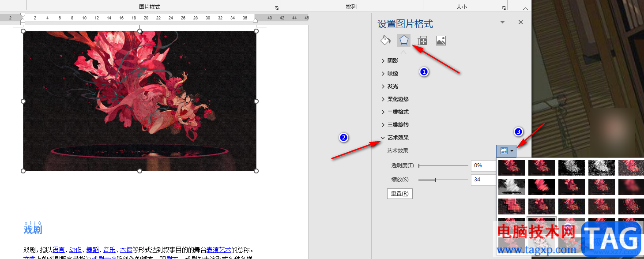The width and height of the screenshot is (644, 259).
Task: Select the Effects pentagon icon
Action: 403,41
